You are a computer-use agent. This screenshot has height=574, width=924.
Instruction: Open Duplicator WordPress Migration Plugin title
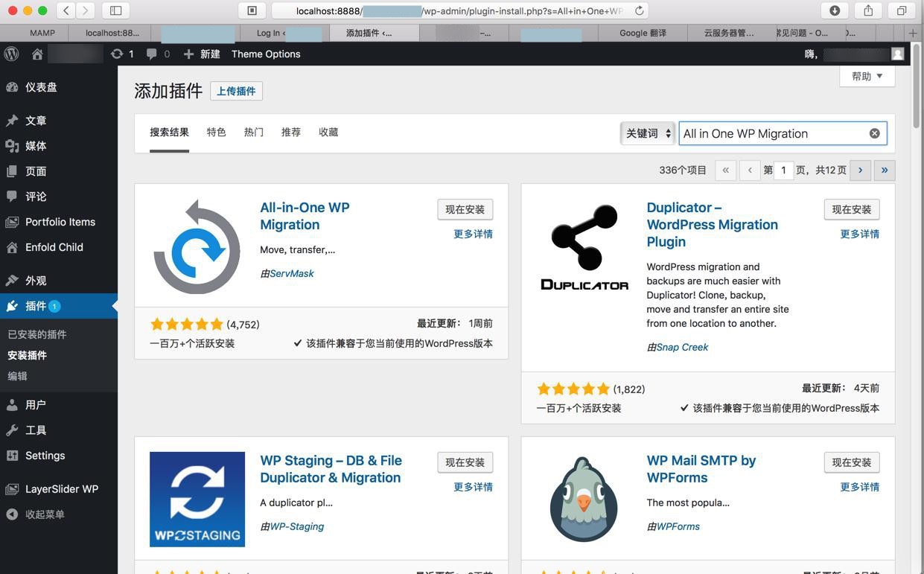coord(712,224)
